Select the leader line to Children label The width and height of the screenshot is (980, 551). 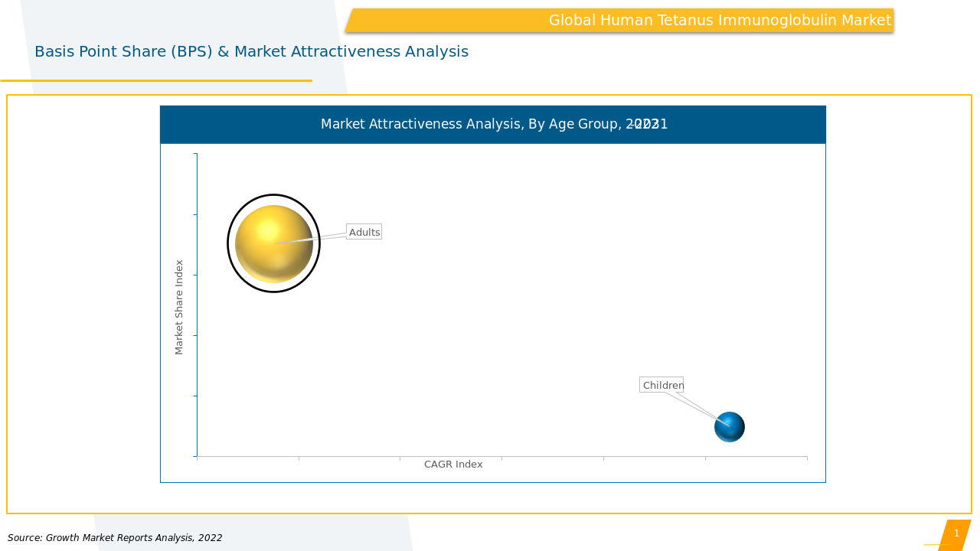point(695,406)
